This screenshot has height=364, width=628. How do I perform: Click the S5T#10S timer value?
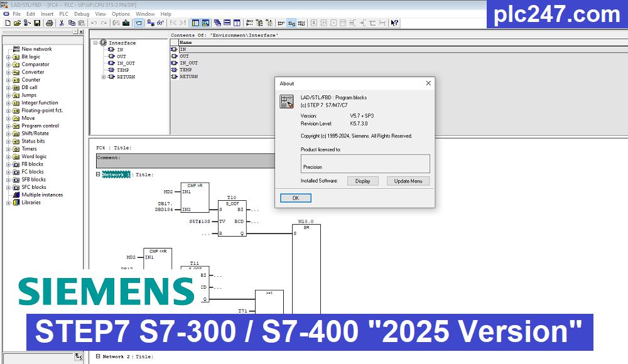(x=200, y=222)
